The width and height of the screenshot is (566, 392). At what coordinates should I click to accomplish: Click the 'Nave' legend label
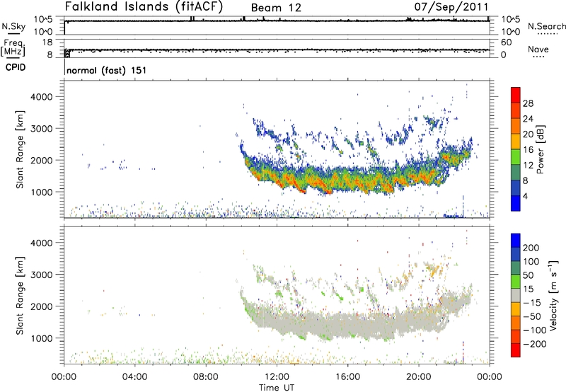pyautogui.click(x=538, y=49)
